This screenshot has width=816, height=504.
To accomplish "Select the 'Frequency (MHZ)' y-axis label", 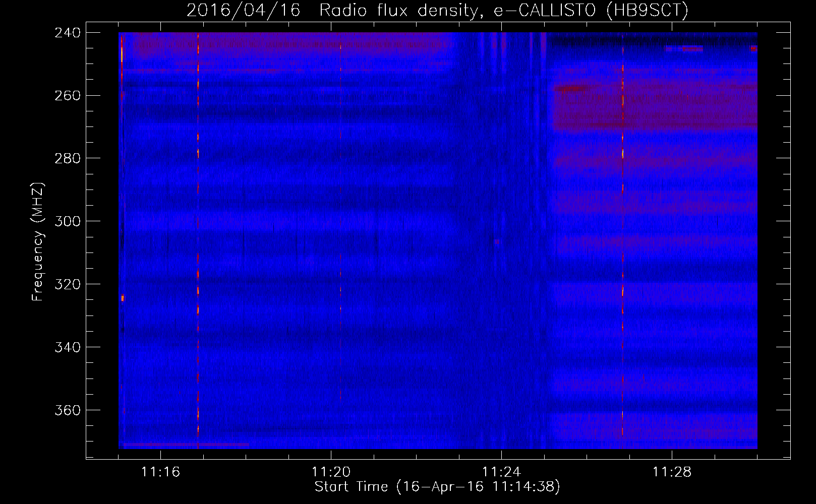I will click(38, 242).
